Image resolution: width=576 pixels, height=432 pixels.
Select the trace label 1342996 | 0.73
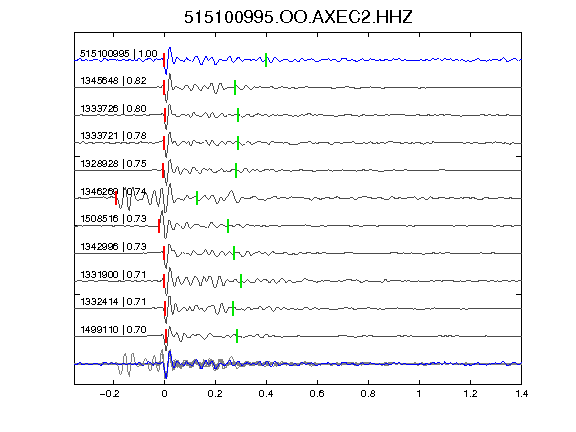tap(114, 246)
